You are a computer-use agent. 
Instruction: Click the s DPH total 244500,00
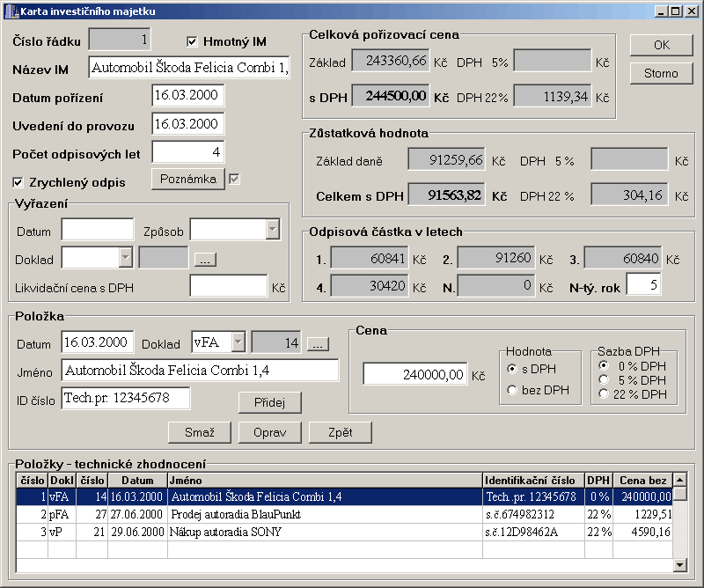[x=390, y=95]
